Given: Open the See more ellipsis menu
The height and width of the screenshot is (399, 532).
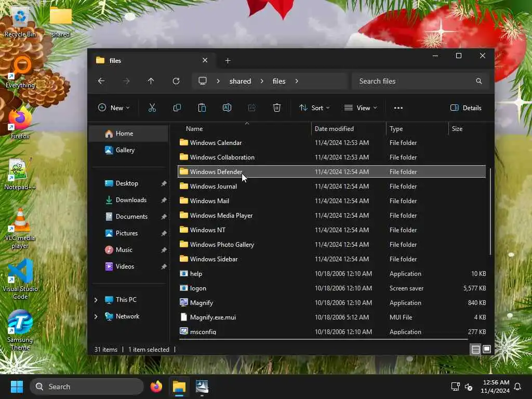Looking at the screenshot, I should tap(398, 108).
